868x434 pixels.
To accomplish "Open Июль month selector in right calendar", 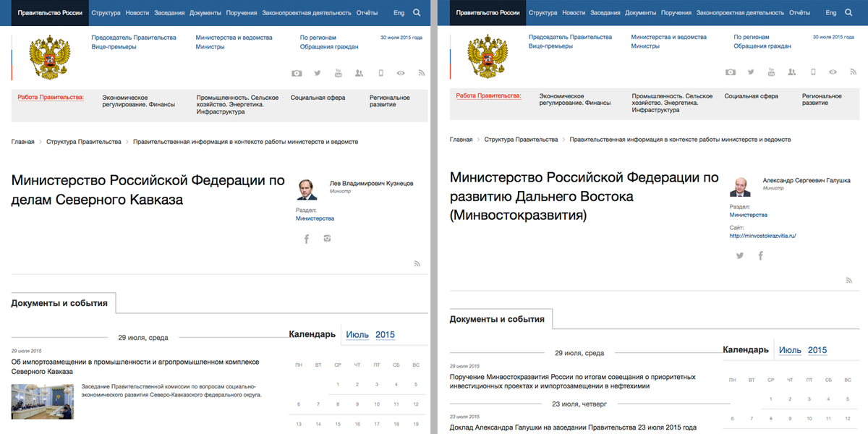I will pyautogui.click(x=790, y=350).
